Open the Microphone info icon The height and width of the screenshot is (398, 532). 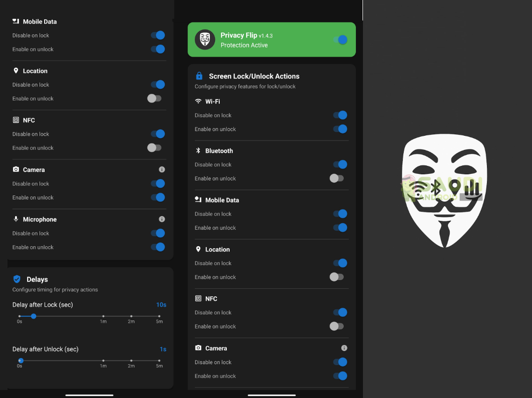click(x=162, y=219)
